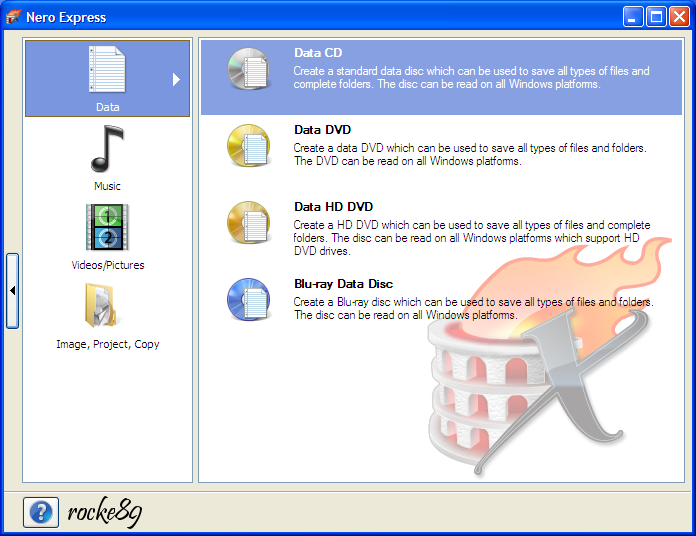Open the Videos/Pictures film strip icon
The width and height of the screenshot is (696, 536).
pyautogui.click(x=107, y=227)
